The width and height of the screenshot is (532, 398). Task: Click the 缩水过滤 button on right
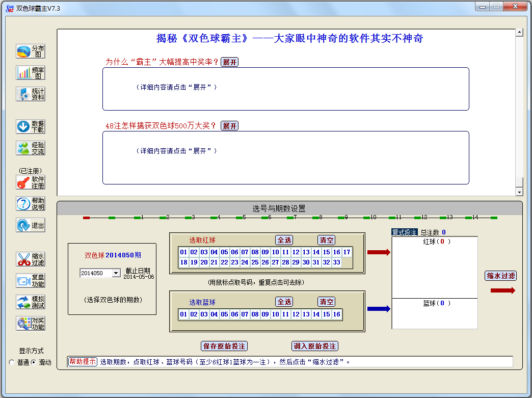coord(501,276)
